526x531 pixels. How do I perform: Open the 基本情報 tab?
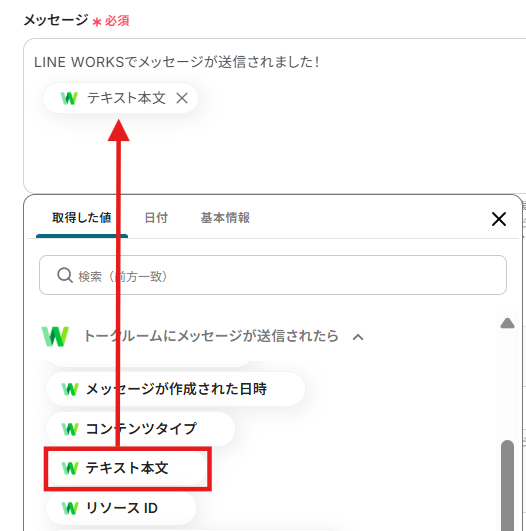click(225, 218)
